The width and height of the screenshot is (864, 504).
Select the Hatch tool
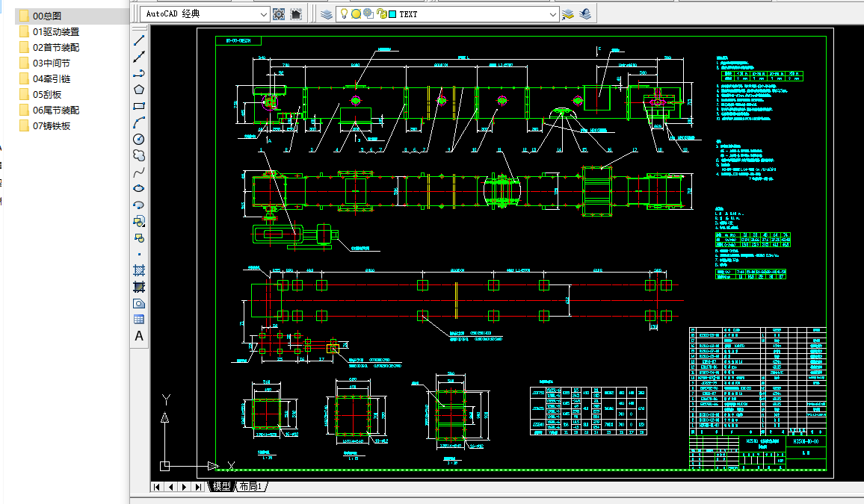pyautogui.click(x=139, y=270)
